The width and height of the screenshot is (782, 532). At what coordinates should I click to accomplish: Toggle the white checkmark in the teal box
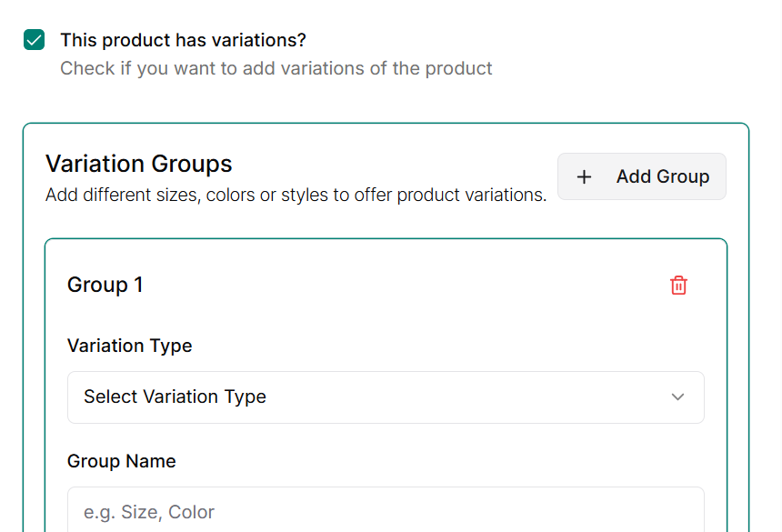[x=34, y=40]
